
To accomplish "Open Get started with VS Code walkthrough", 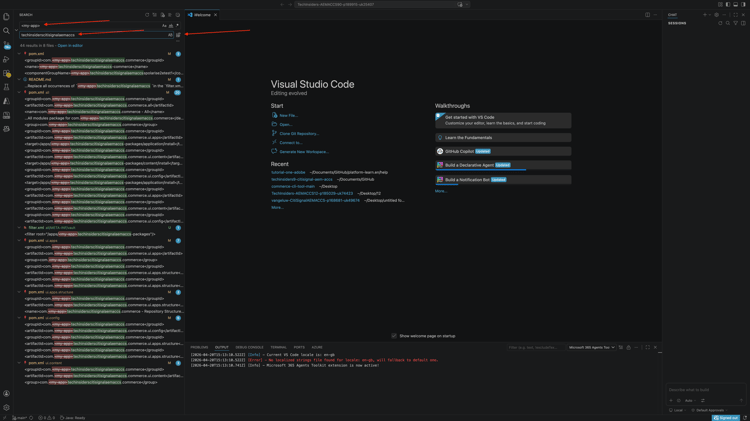I will click(503, 120).
